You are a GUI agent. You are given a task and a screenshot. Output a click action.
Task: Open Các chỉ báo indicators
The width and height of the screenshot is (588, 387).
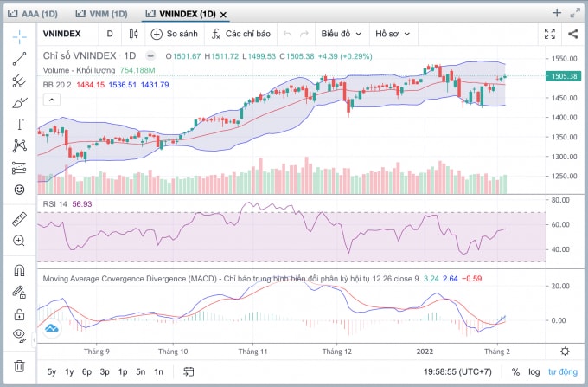point(240,34)
